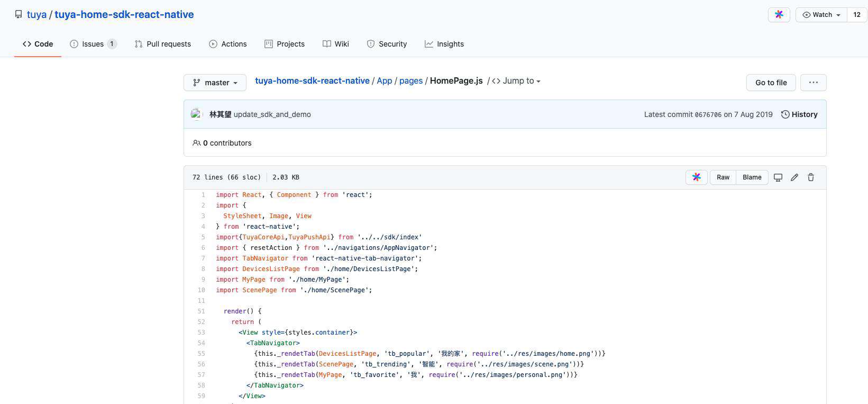Click the repository book icon beside tuya

click(x=19, y=14)
